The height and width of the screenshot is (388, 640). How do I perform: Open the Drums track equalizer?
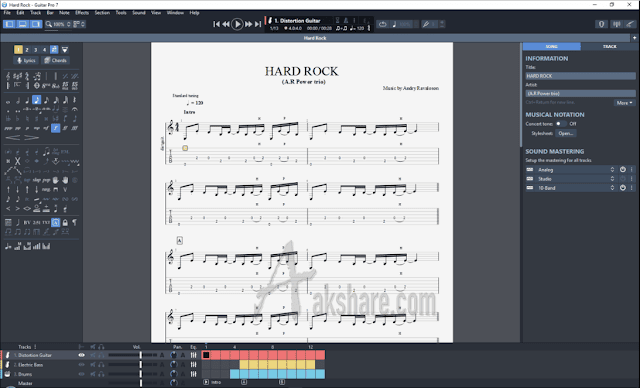tap(193, 374)
